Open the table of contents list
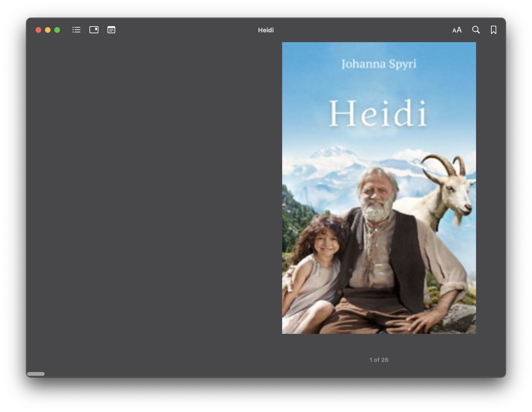The image size is (532, 412). pyautogui.click(x=76, y=30)
